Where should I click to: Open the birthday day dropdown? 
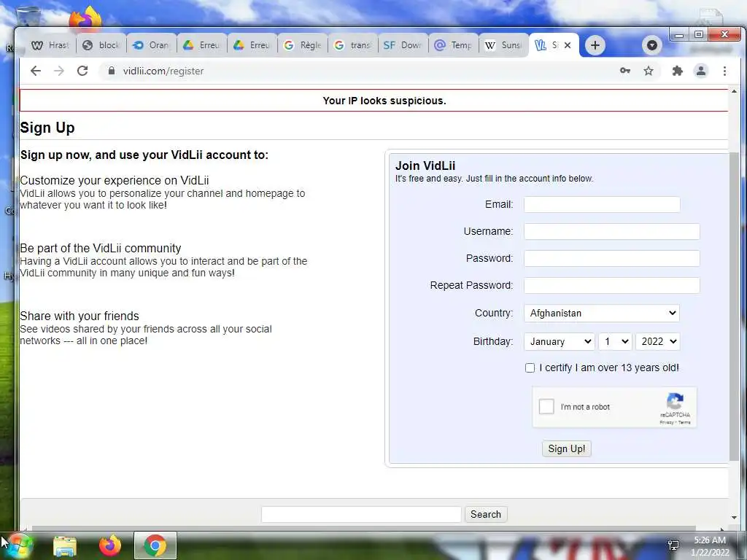tap(616, 341)
